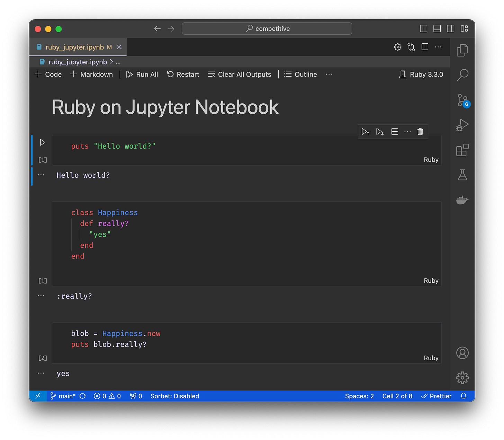Click Run All in notebook toolbar
504x440 pixels.
coord(142,74)
